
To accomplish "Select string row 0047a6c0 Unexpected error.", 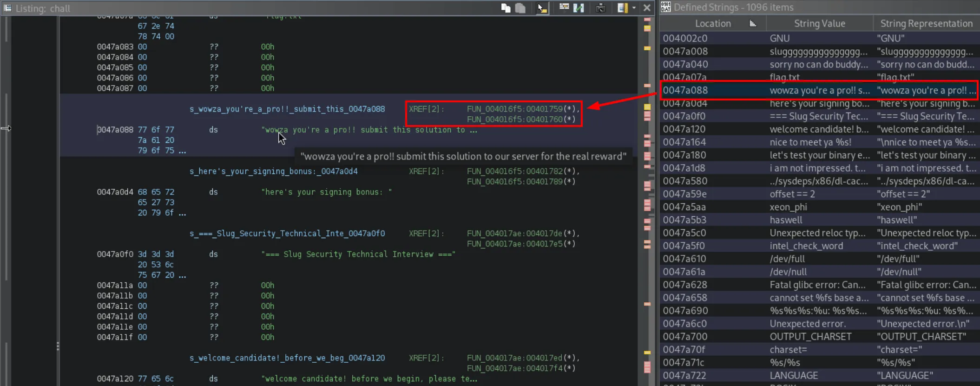I will (820, 324).
